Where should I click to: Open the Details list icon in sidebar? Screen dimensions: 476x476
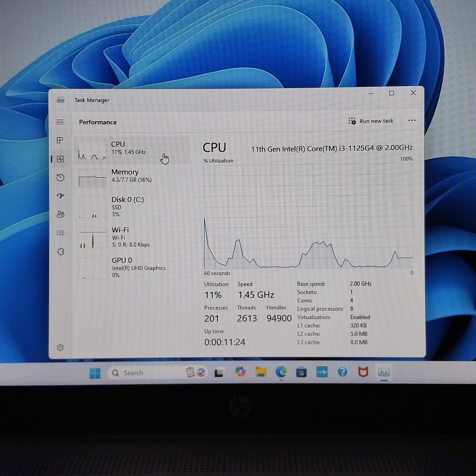pyautogui.click(x=60, y=233)
